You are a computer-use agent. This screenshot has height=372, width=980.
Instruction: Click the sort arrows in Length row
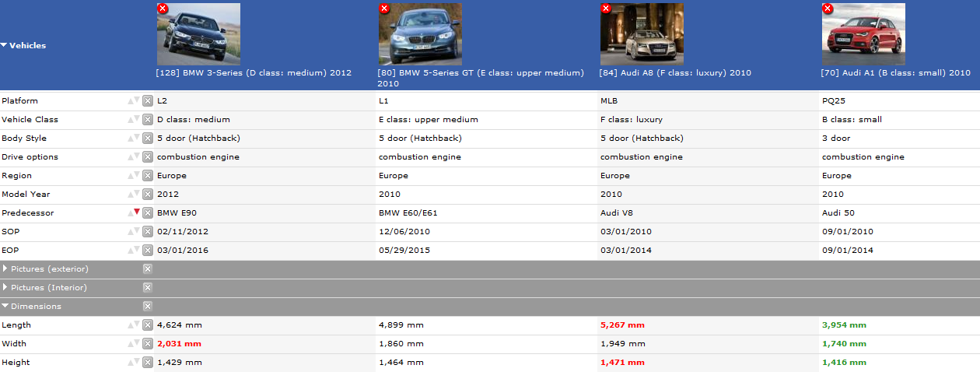[134, 325]
